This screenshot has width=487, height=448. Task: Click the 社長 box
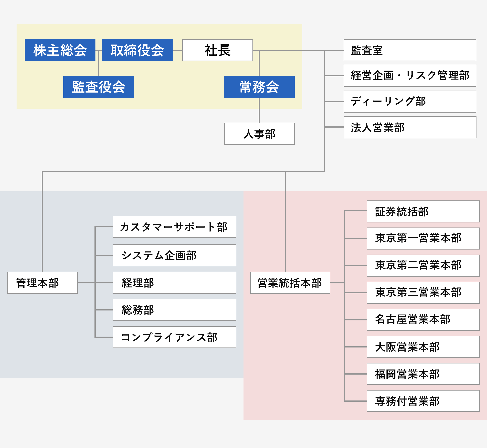[217, 50]
